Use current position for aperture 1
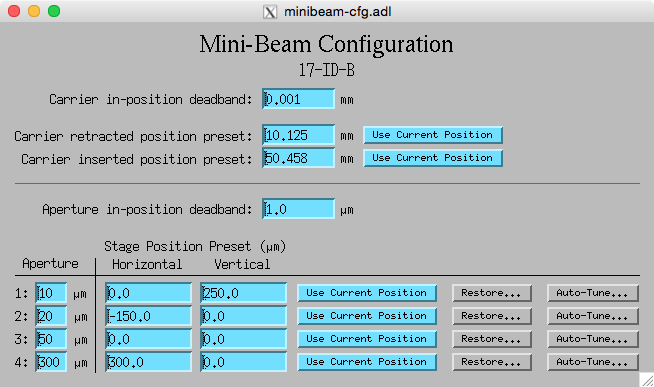 [367, 293]
